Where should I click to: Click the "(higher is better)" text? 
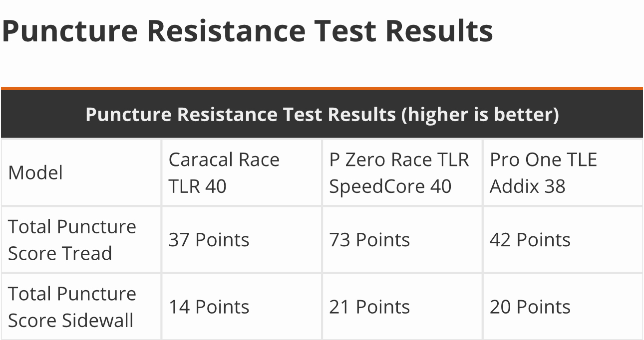tap(480, 115)
